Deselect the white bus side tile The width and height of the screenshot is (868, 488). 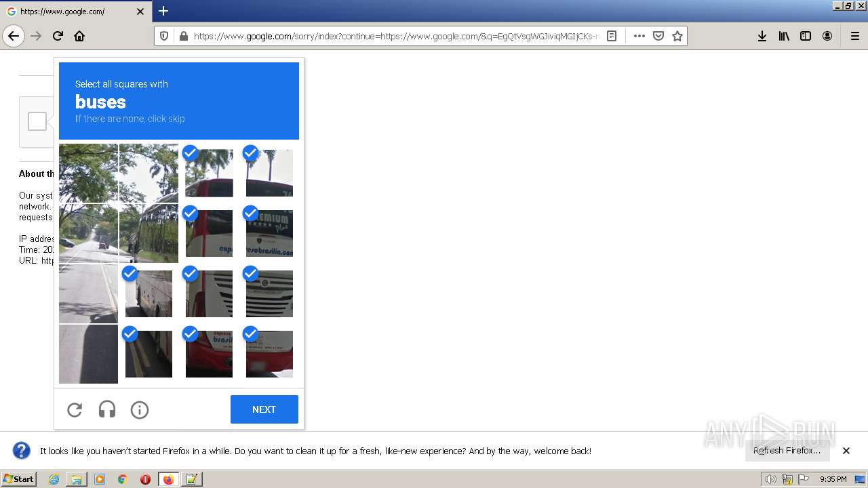[149, 293]
